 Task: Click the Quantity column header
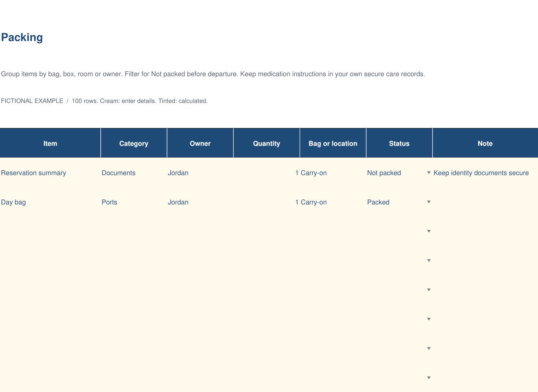(267, 143)
